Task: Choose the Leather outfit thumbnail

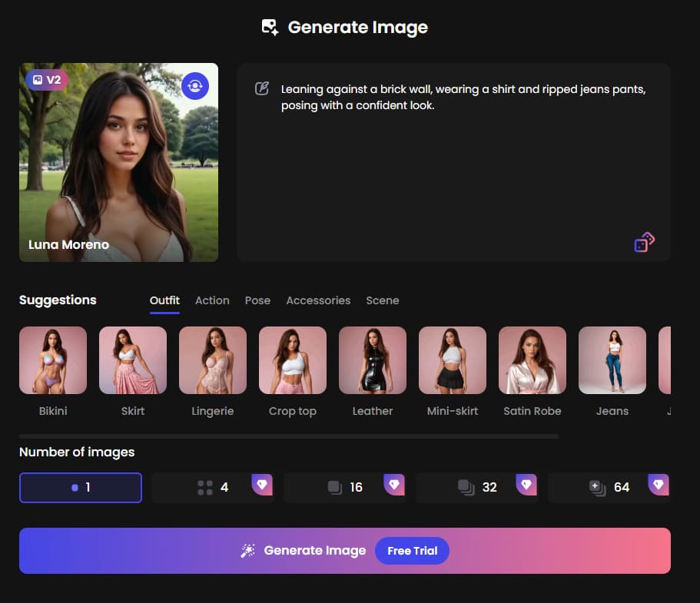Action: coord(373,359)
